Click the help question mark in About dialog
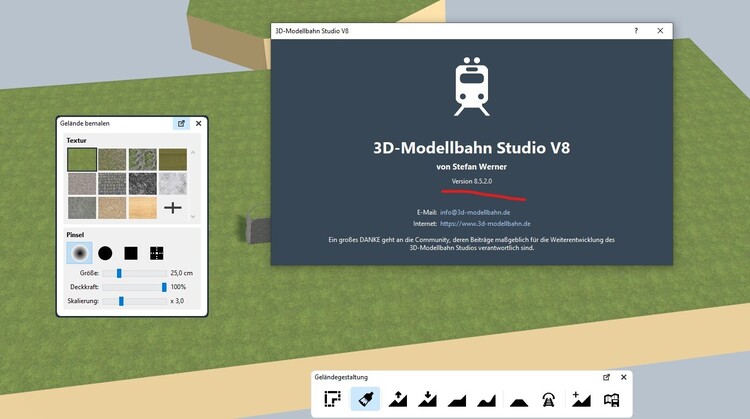This screenshot has width=750, height=419. (636, 31)
